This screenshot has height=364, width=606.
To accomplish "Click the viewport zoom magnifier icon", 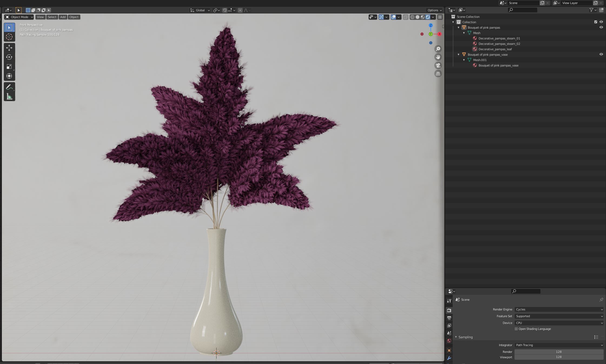I will pyautogui.click(x=438, y=49).
